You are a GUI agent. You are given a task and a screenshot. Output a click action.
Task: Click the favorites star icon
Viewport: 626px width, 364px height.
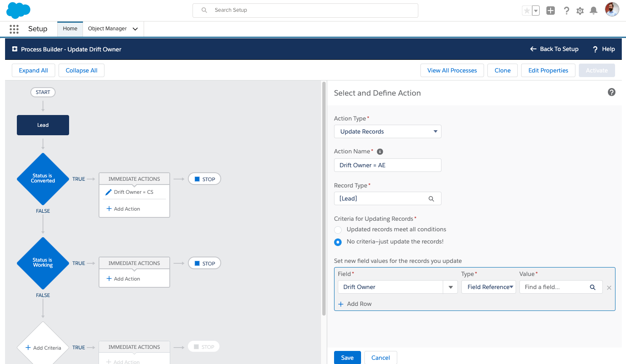tap(527, 11)
